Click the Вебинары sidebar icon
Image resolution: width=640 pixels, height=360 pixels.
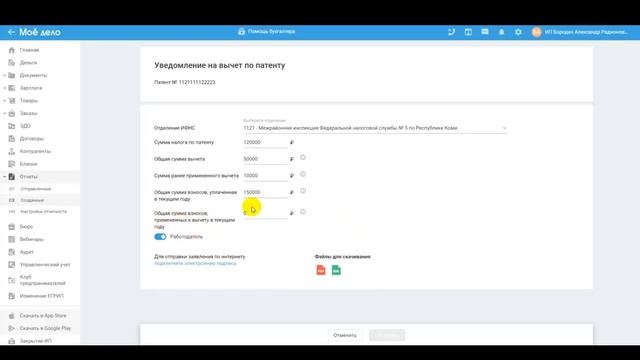pyautogui.click(x=11, y=239)
